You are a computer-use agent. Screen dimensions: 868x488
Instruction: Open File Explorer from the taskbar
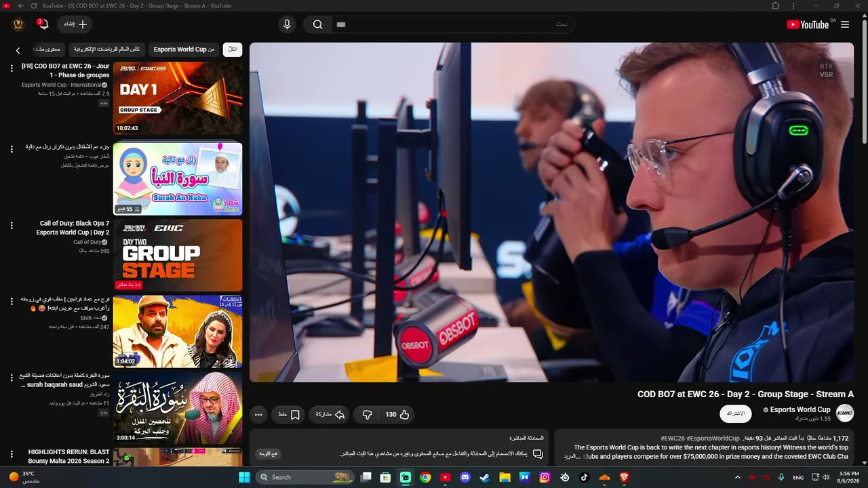pos(505,477)
